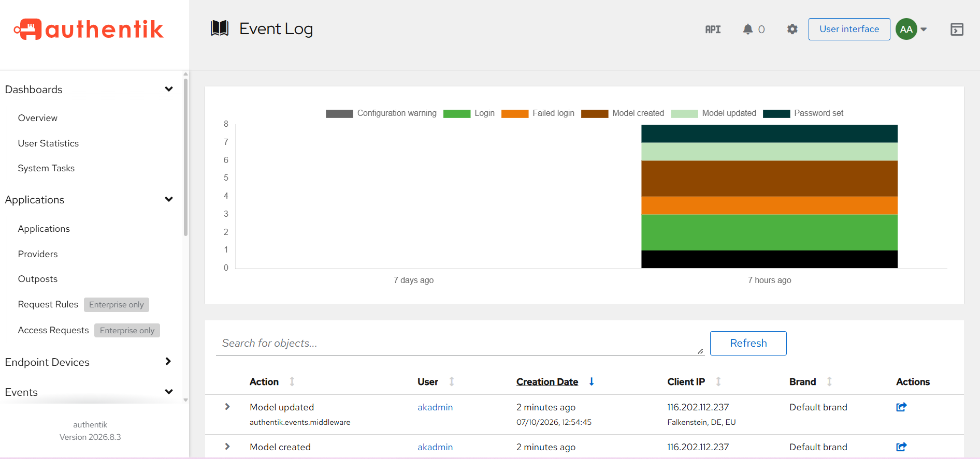Screen dimensions: 980x459
Task: Open the avatar dropdown caret
Action: tap(924, 29)
